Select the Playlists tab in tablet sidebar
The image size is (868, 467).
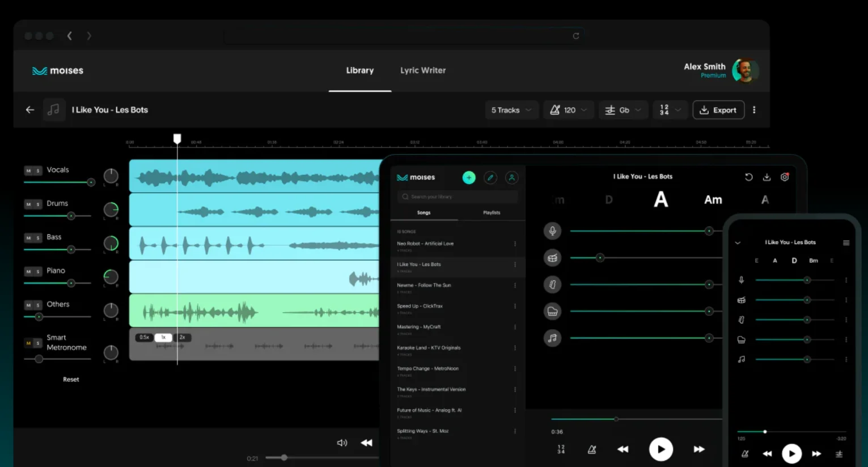tap(492, 213)
